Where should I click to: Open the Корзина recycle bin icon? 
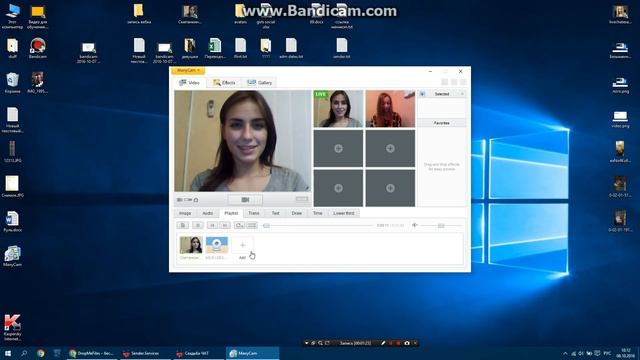click(12, 83)
